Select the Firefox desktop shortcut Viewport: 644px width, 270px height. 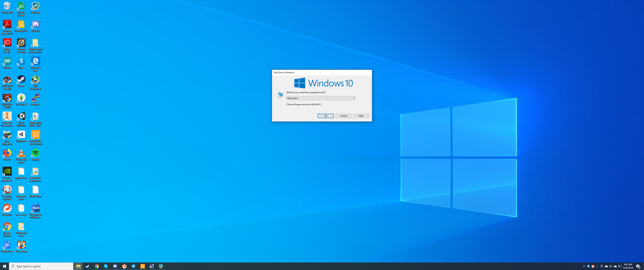[7, 155]
